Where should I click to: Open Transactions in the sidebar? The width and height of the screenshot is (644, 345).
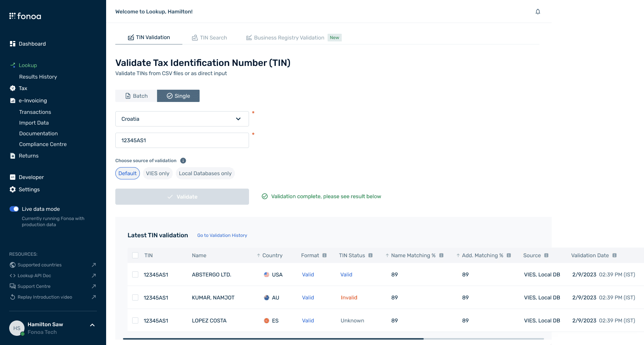[35, 112]
